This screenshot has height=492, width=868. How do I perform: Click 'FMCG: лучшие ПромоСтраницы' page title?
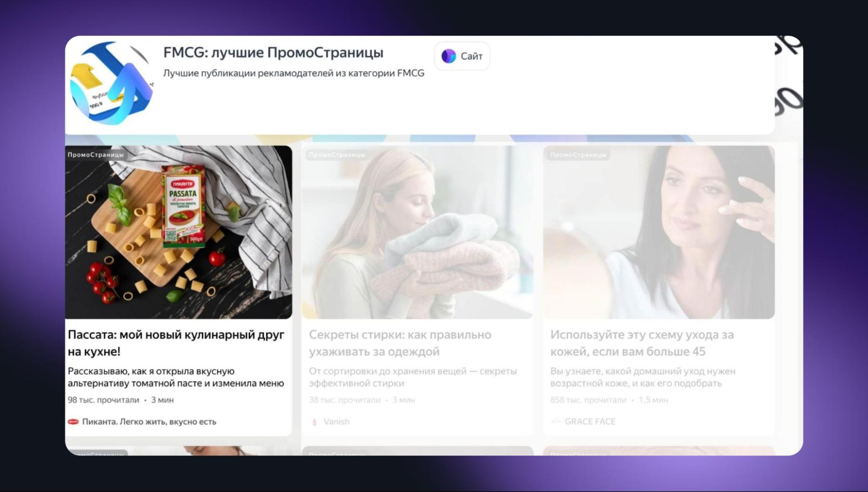pos(273,52)
